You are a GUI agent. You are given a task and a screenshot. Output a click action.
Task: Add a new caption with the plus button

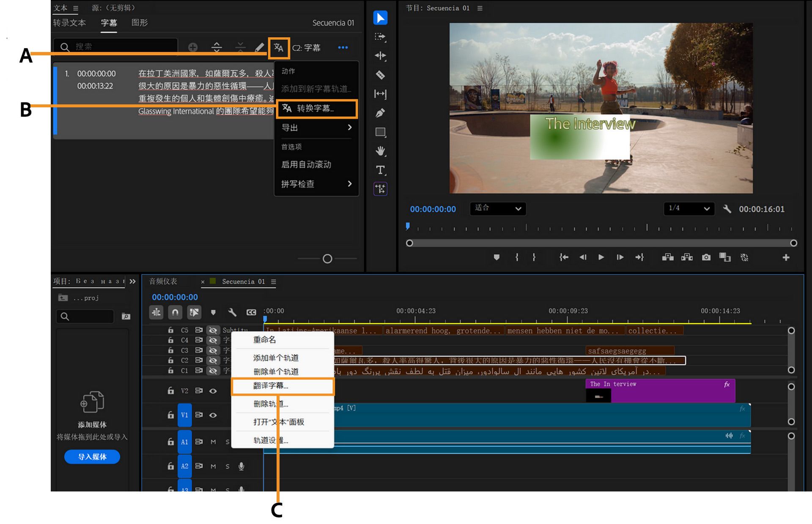(x=193, y=47)
